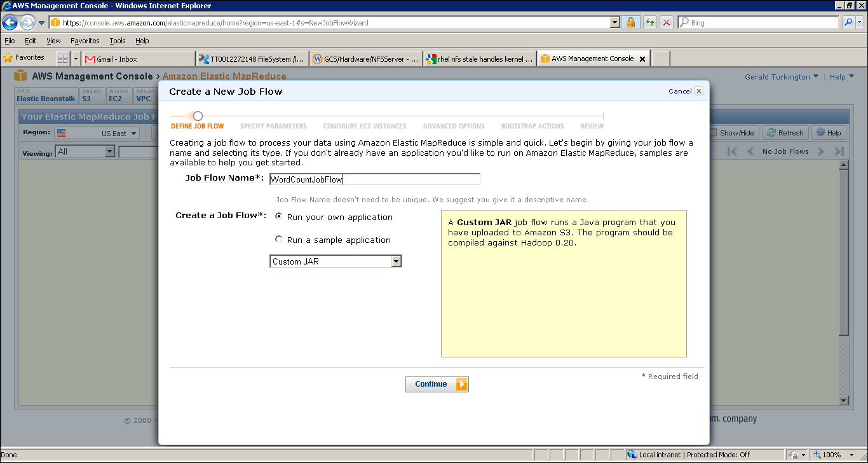Click the green Refresh page icon

point(649,22)
